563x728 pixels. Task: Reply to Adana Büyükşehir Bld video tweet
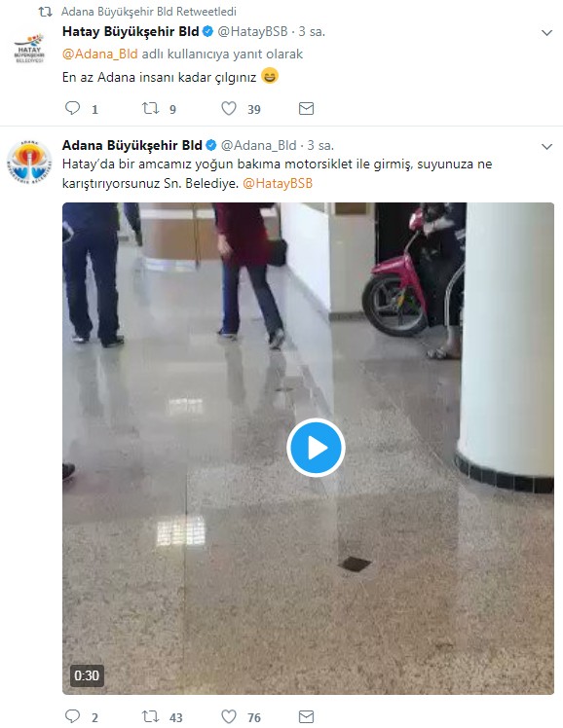[72, 716]
